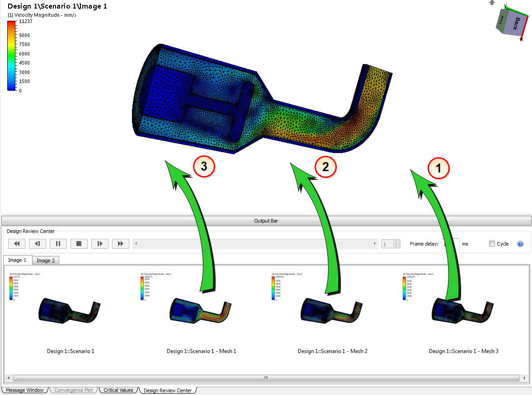Select the Design 1::Scenario 1 thumbnail
The width and height of the screenshot is (532, 395).
[70, 311]
